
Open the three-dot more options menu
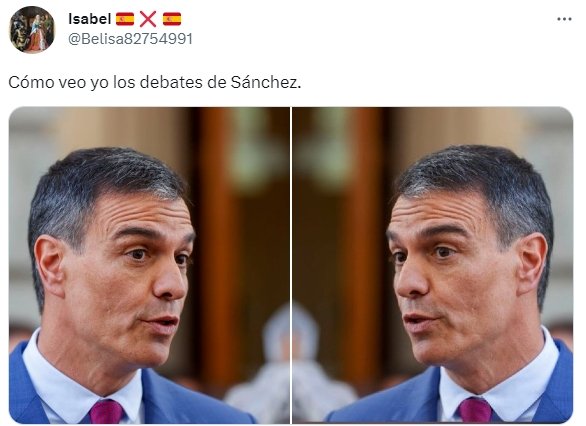564,19
